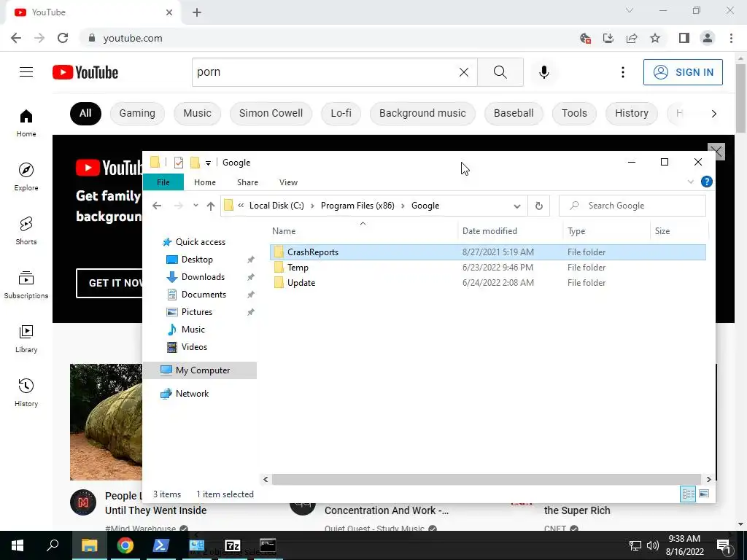Bookmark this page with star icon
Viewport: 747px width, 560px height.
click(655, 38)
